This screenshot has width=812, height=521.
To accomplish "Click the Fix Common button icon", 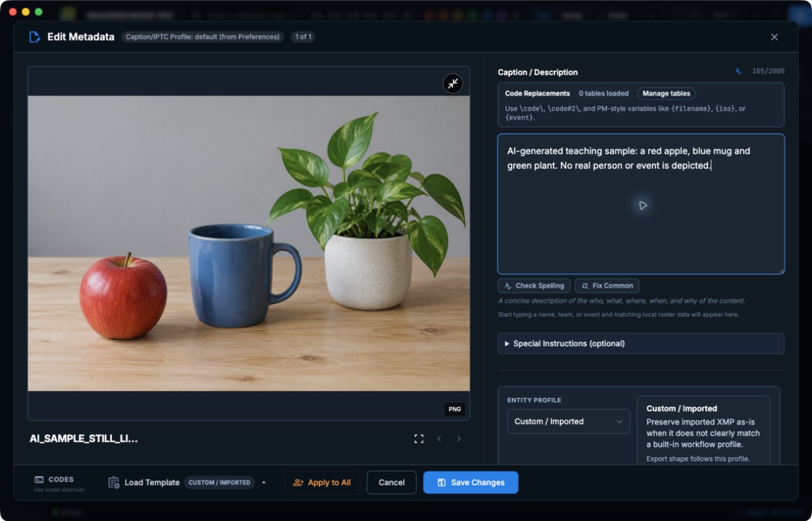I will click(x=585, y=286).
